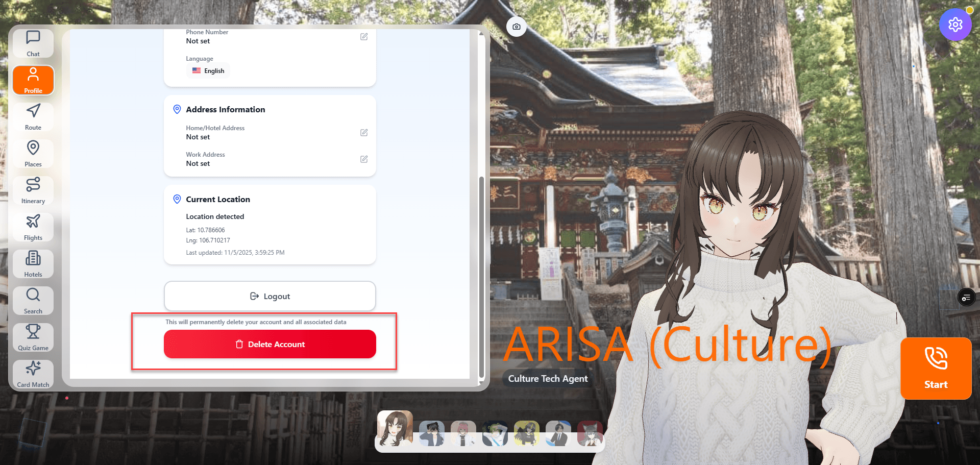
Task: Open the Route navigation section
Action: 33,117
